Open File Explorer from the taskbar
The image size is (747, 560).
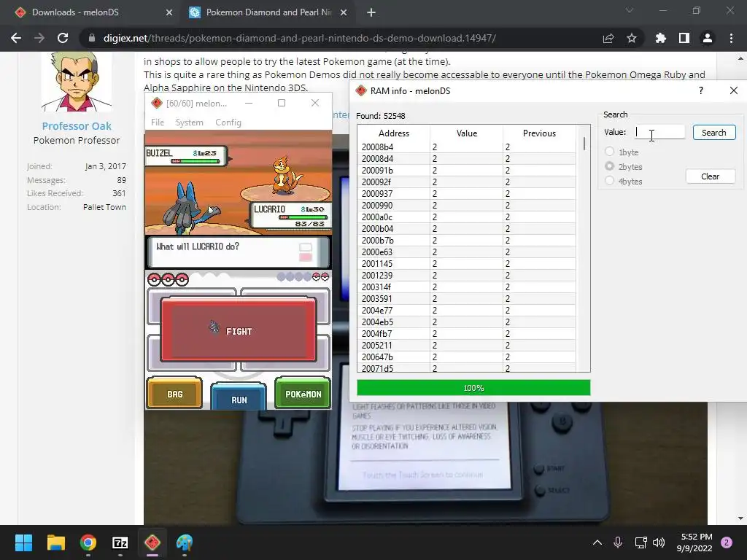(x=55, y=542)
